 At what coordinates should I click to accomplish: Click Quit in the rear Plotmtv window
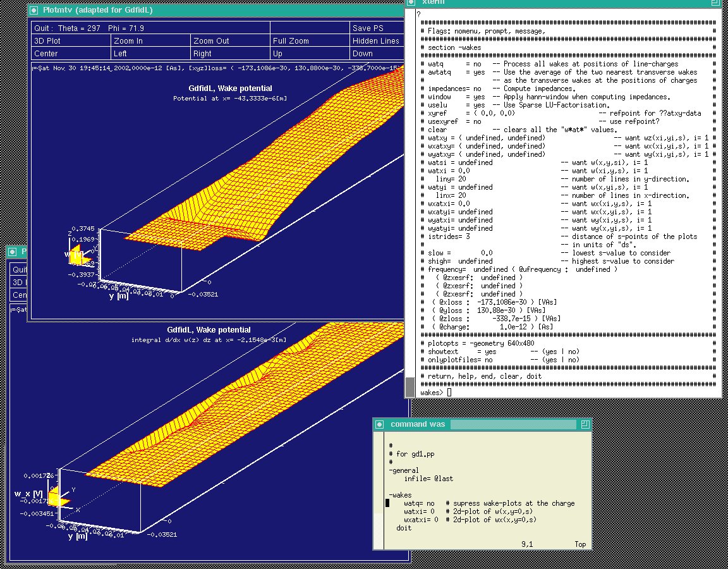[x=19, y=269]
